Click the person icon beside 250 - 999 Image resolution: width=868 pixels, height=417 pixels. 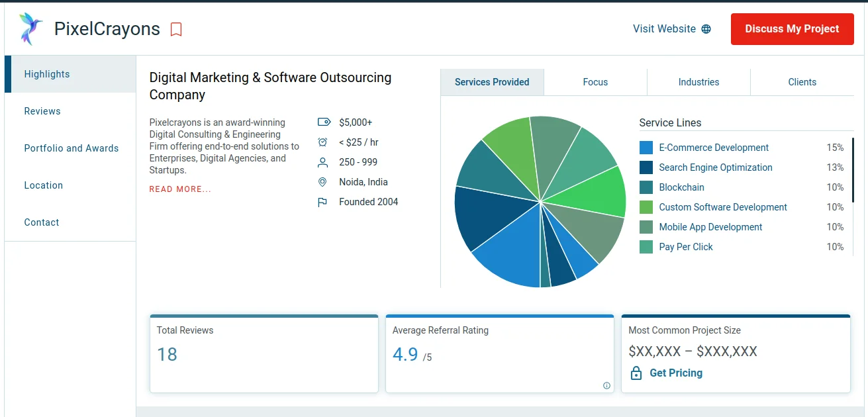point(323,162)
